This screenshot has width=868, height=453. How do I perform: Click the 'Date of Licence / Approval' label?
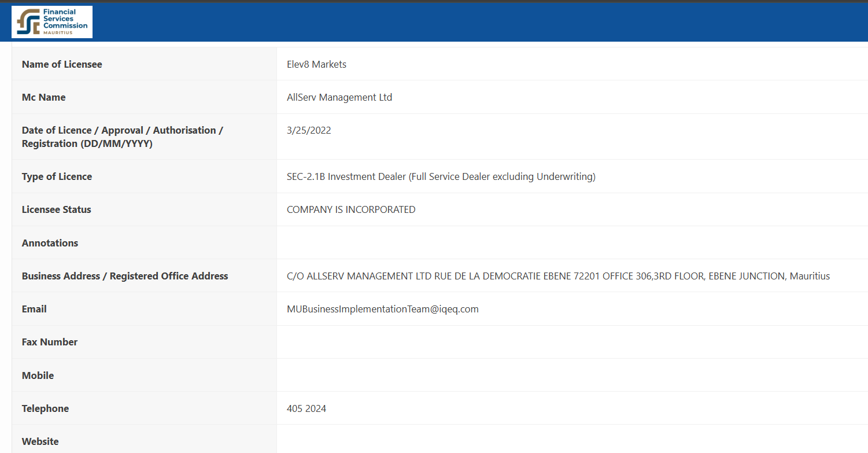coord(123,137)
